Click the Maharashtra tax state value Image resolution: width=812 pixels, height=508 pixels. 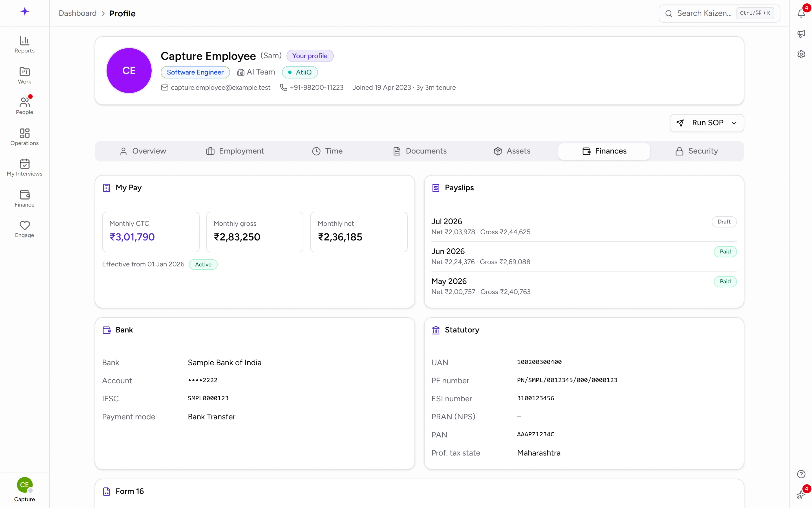(x=539, y=453)
